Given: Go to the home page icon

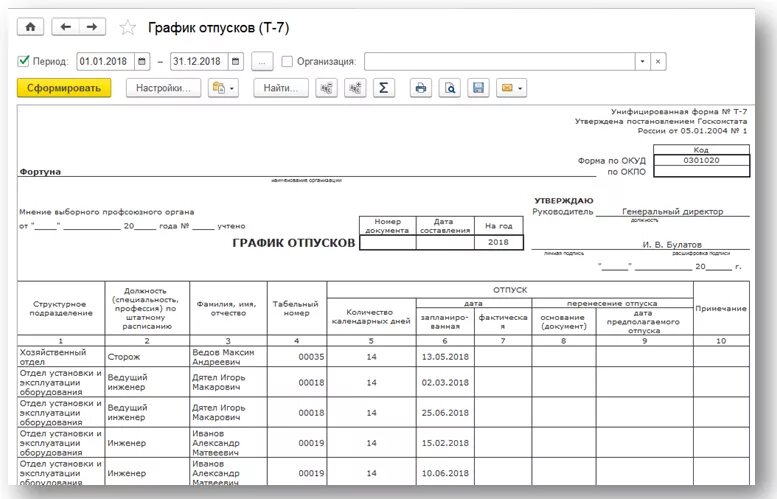Looking at the screenshot, I should [30, 27].
